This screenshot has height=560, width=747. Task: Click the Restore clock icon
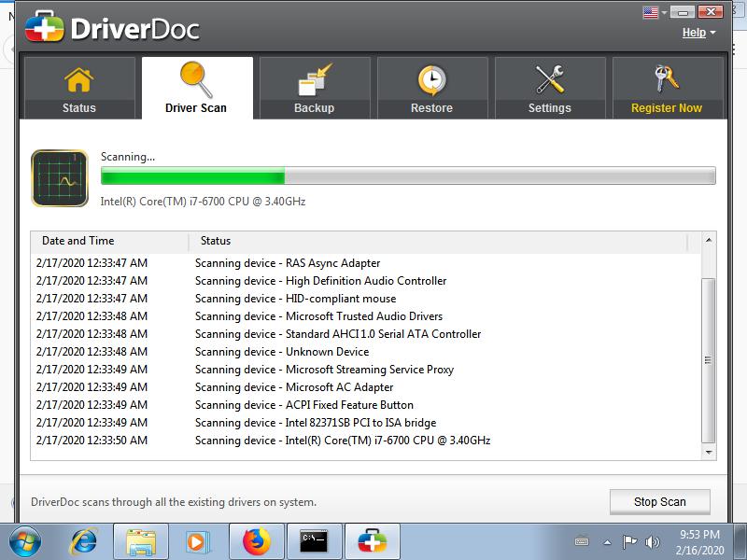pyautogui.click(x=431, y=80)
